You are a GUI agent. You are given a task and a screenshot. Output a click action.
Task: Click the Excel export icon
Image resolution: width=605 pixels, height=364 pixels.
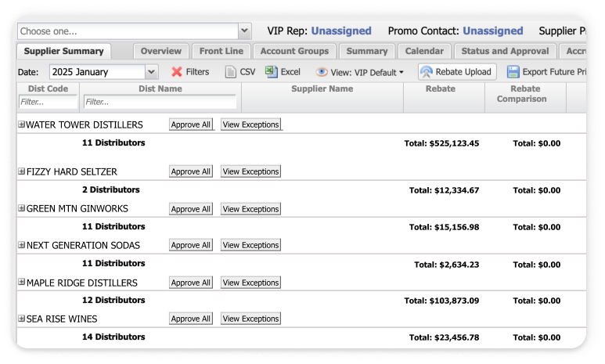(x=271, y=71)
